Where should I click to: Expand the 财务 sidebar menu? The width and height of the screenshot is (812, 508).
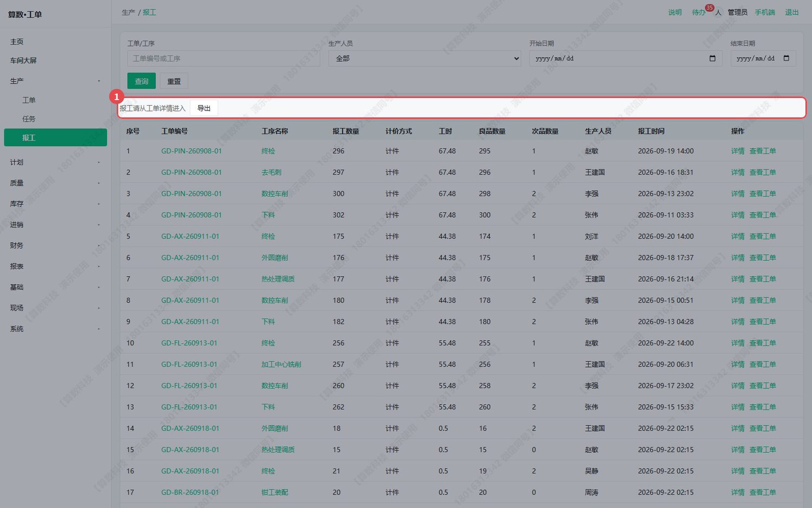(x=55, y=245)
